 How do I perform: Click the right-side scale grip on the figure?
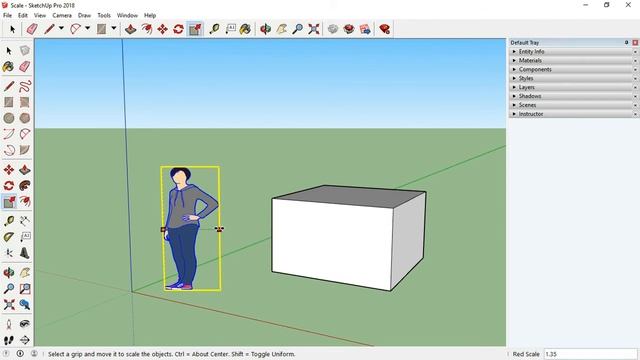point(219,229)
